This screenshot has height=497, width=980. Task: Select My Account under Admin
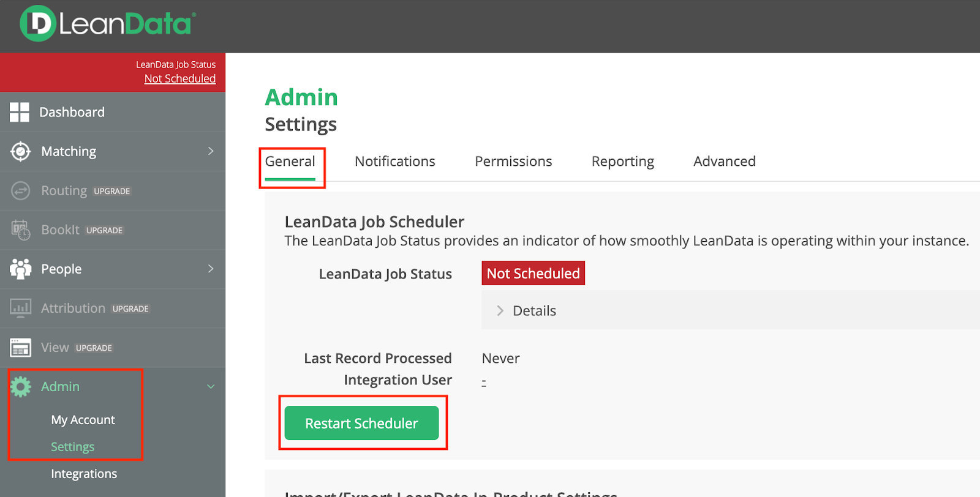click(83, 420)
